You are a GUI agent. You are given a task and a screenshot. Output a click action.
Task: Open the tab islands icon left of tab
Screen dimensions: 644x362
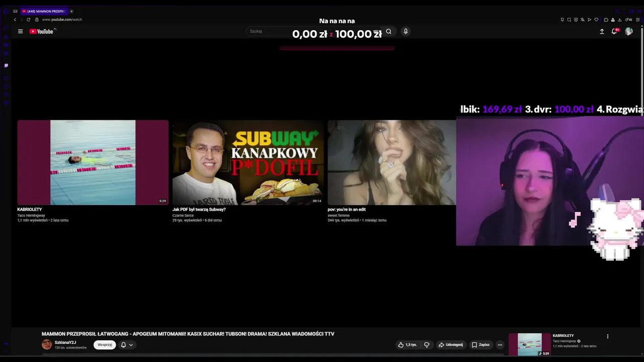point(15,11)
